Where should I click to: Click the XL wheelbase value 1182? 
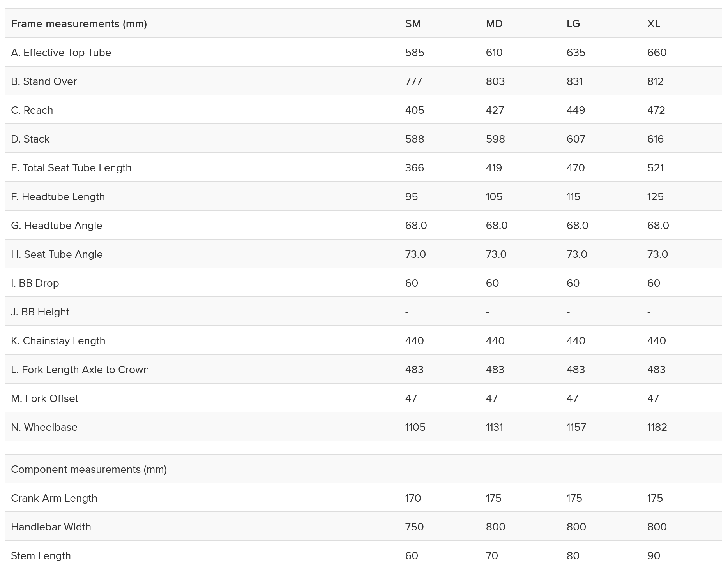click(657, 427)
